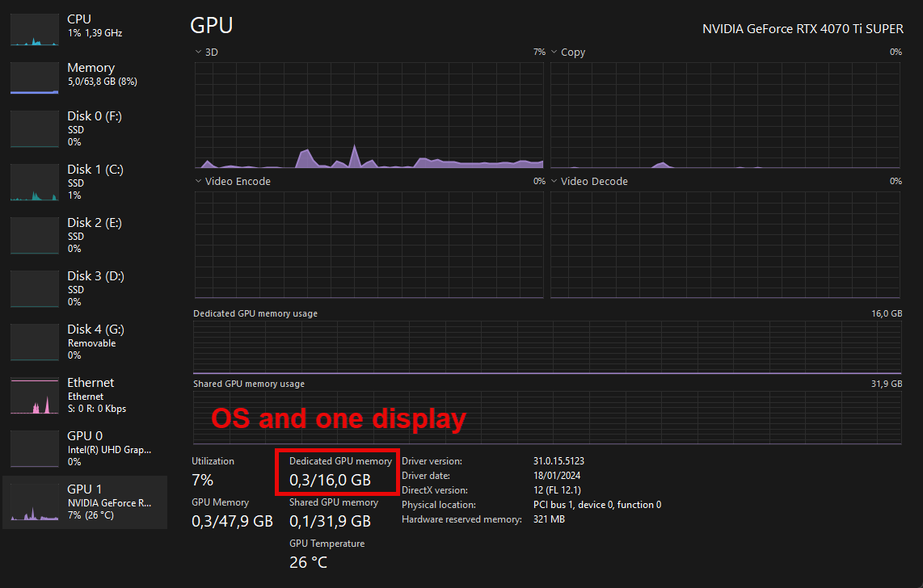Select the Disk 1 (C:) graph thumbnail
Image resolution: width=923 pixels, height=588 pixels.
(34, 183)
